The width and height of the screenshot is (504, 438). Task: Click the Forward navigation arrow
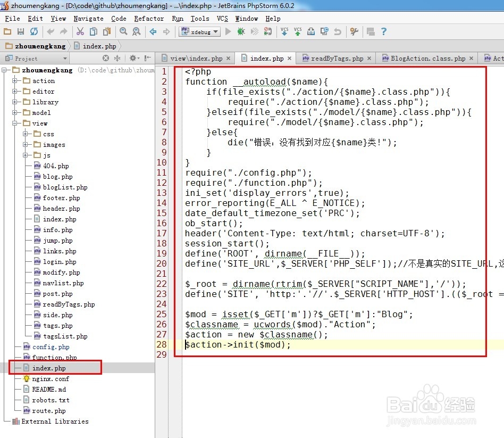pyautogui.click(x=166, y=31)
